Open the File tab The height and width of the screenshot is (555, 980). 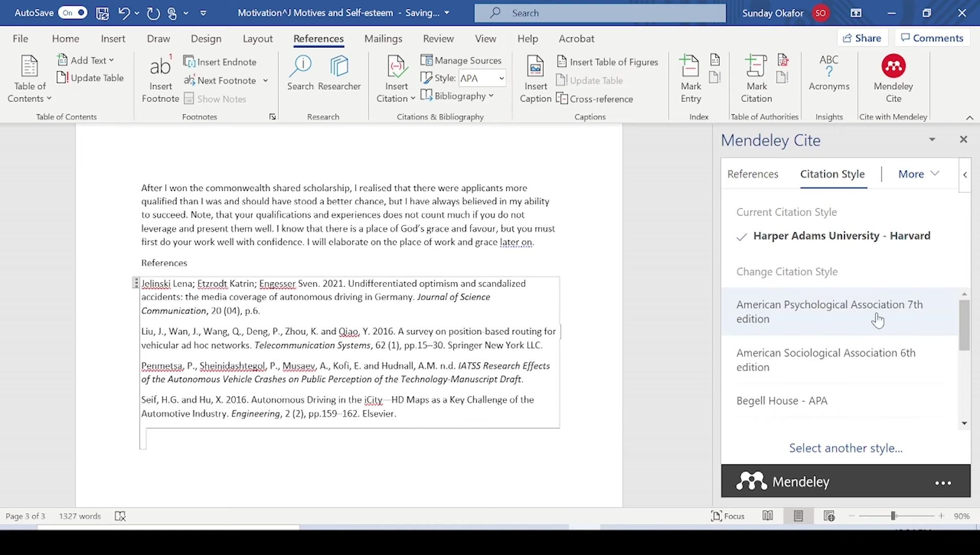pos(20,39)
